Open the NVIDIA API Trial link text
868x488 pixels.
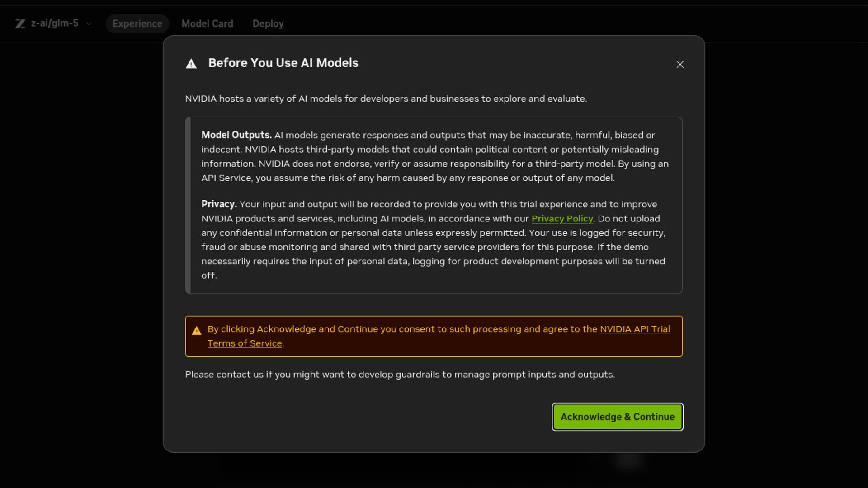[x=635, y=329]
